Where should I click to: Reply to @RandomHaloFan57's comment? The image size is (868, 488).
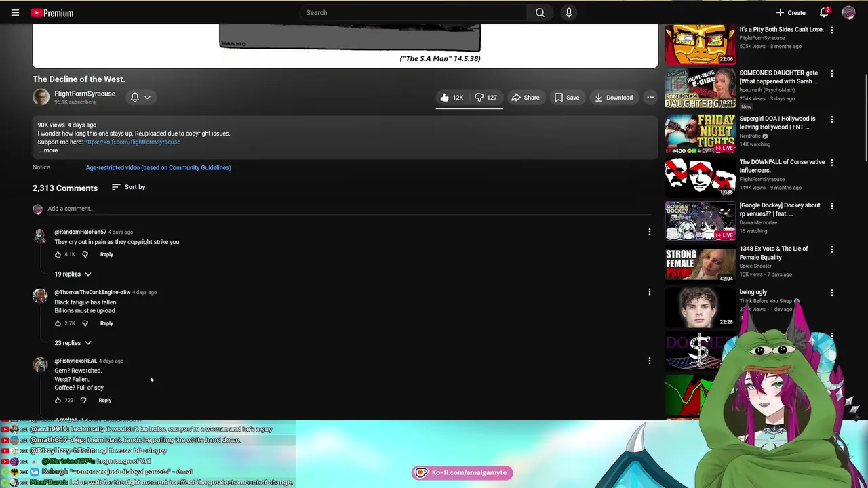coord(106,254)
